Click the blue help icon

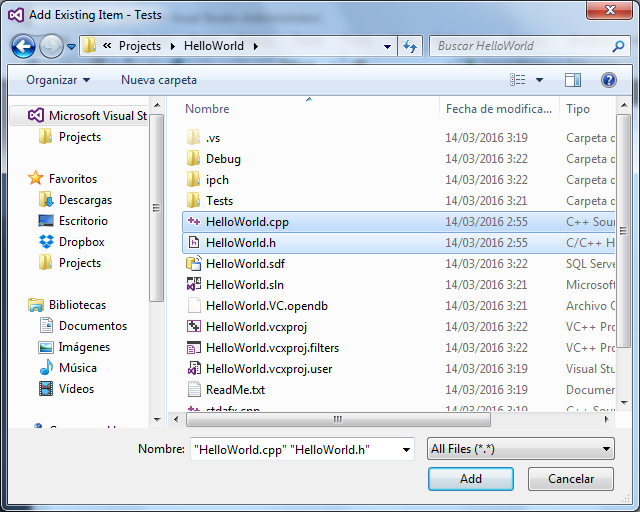(608, 80)
